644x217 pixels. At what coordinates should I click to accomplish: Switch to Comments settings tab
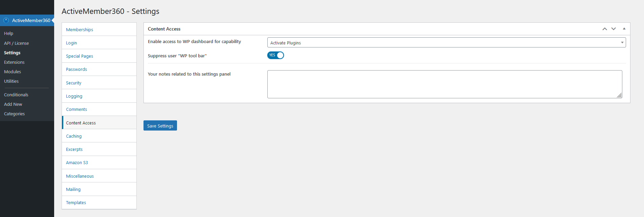tap(99, 109)
